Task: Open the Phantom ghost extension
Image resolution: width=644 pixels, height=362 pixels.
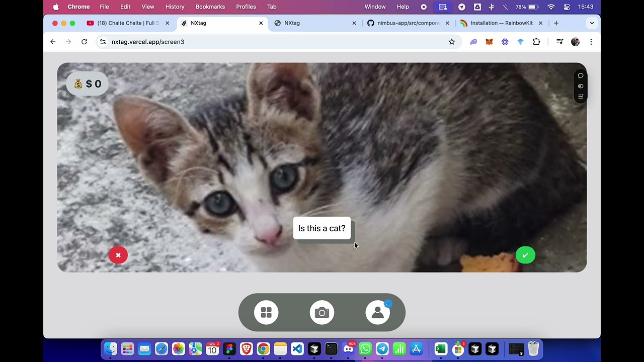Action: [x=473, y=42]
